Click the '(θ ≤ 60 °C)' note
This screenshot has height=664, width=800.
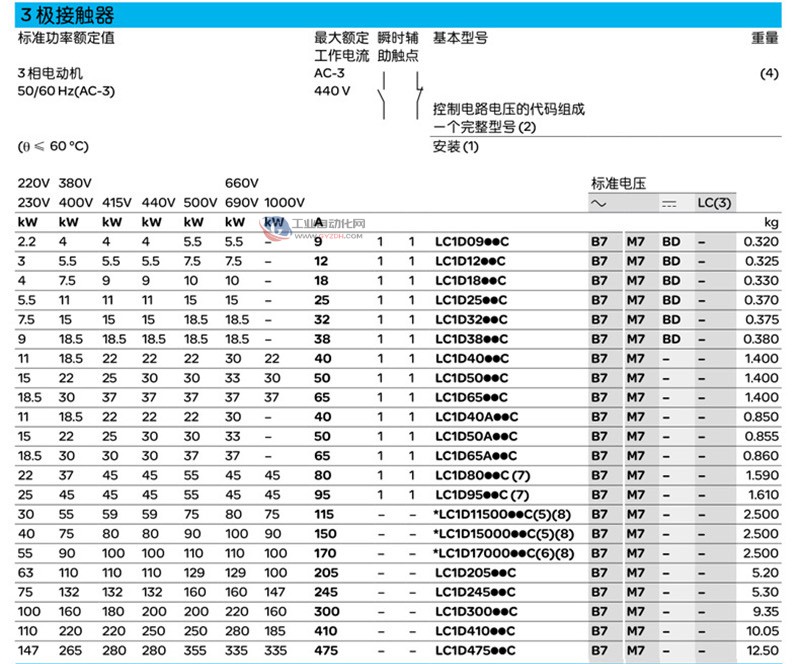(x=53, y=147)
